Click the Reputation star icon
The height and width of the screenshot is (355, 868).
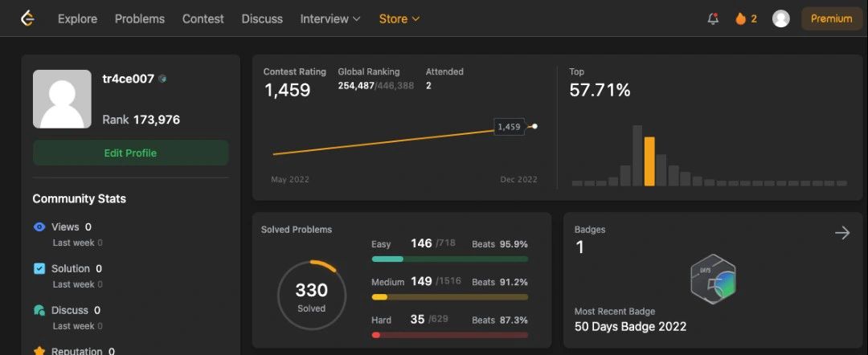click(x=39, y=350)
